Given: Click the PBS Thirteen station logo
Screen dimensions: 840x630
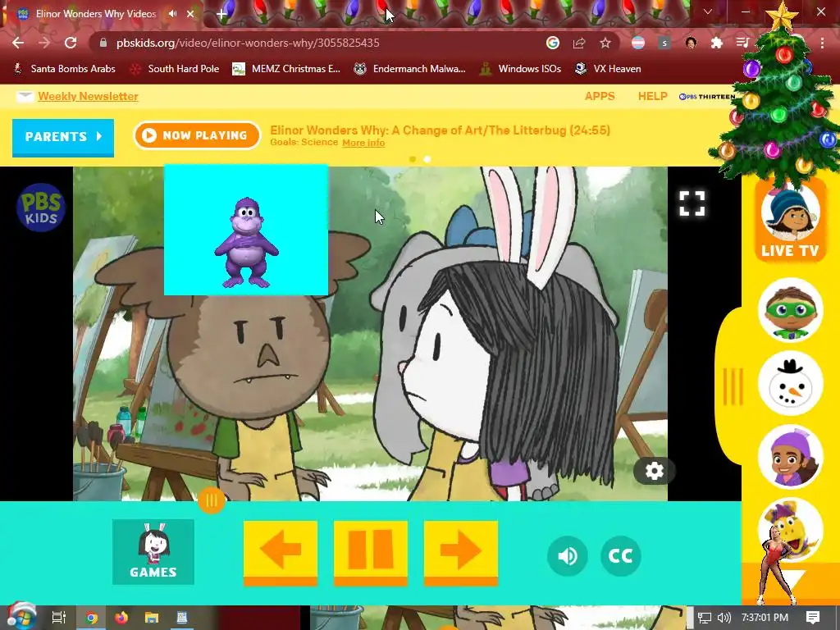Looking at the screenshot, I should pos(706,97).
